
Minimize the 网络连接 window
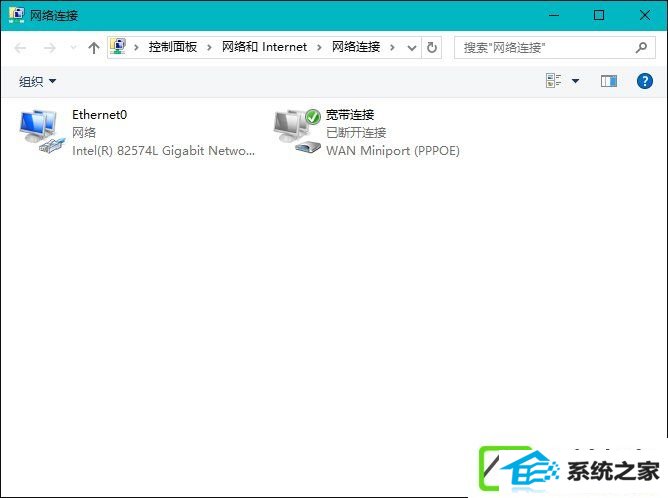pos(554,15)
